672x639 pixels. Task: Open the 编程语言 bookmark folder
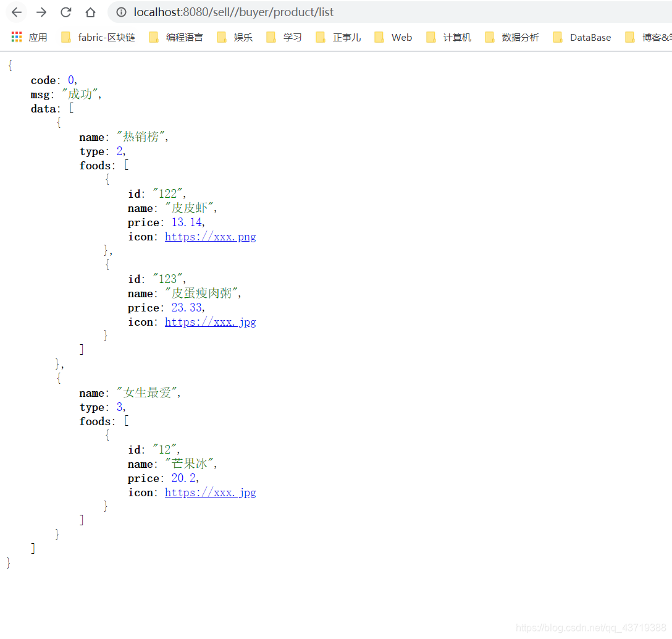point(176,37)
